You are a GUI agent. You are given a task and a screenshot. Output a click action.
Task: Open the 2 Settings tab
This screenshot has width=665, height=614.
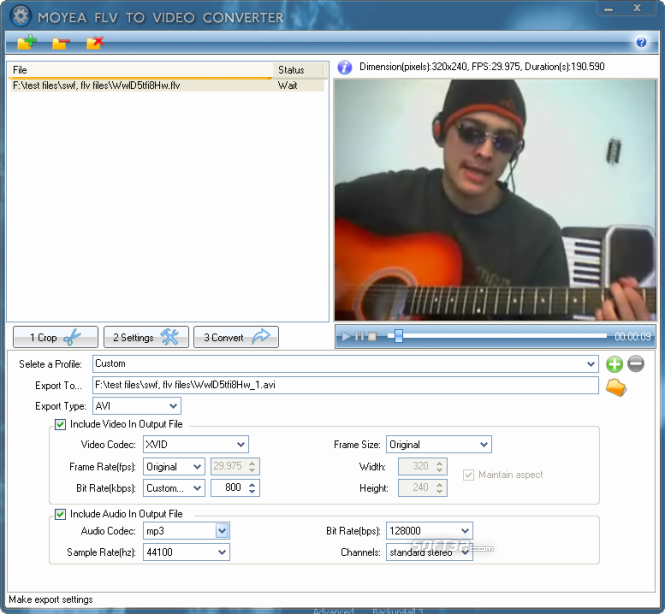(146, 337)
